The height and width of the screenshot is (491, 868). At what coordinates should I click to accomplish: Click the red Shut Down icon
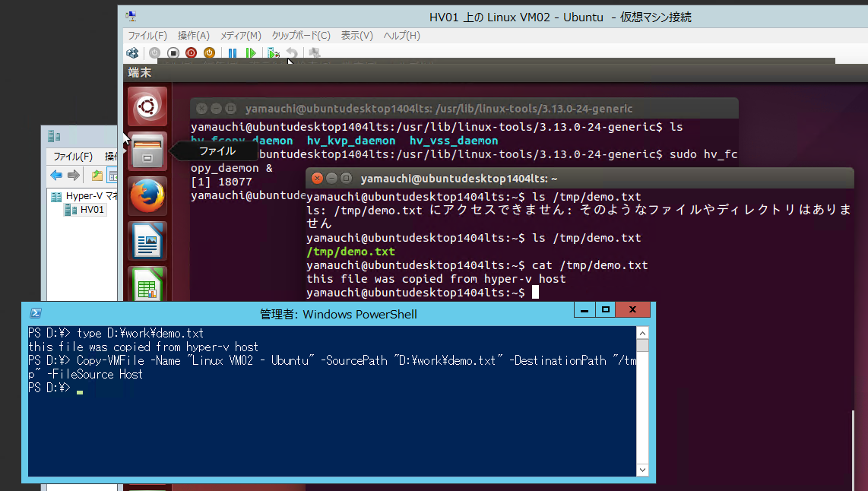tap(191, 53)
